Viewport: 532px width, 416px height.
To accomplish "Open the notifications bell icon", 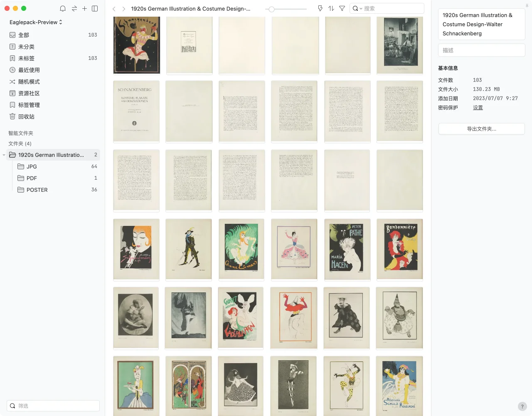I will coord(63,8).
